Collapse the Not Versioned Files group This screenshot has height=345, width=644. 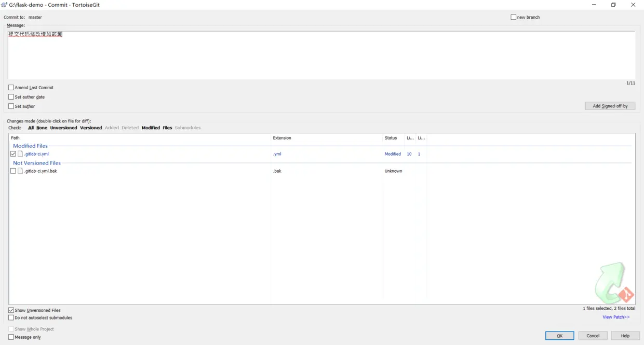tap(37, 163)
